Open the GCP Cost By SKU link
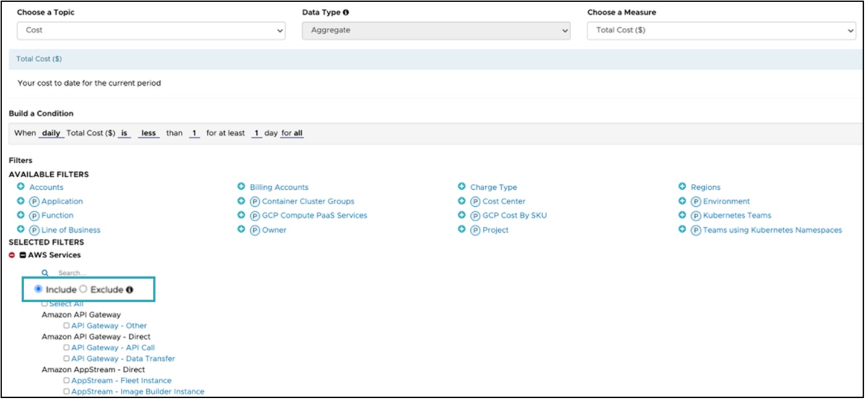This screenshot has width=868, height=399. coord(514,215)
